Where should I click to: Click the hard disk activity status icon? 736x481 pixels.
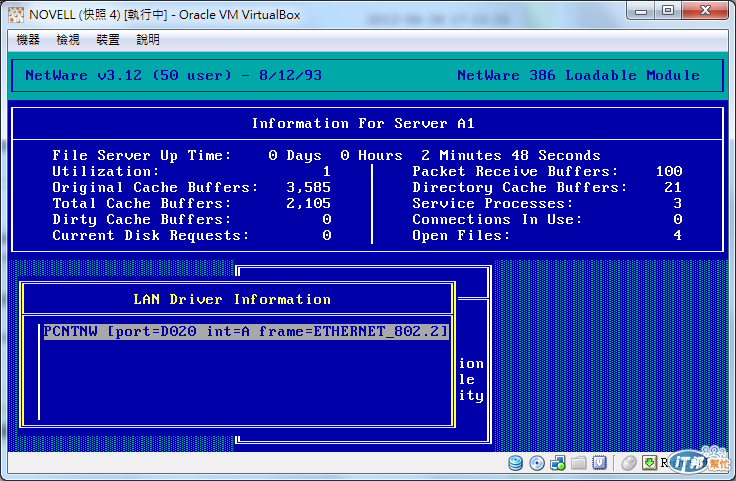click(515, 463)
